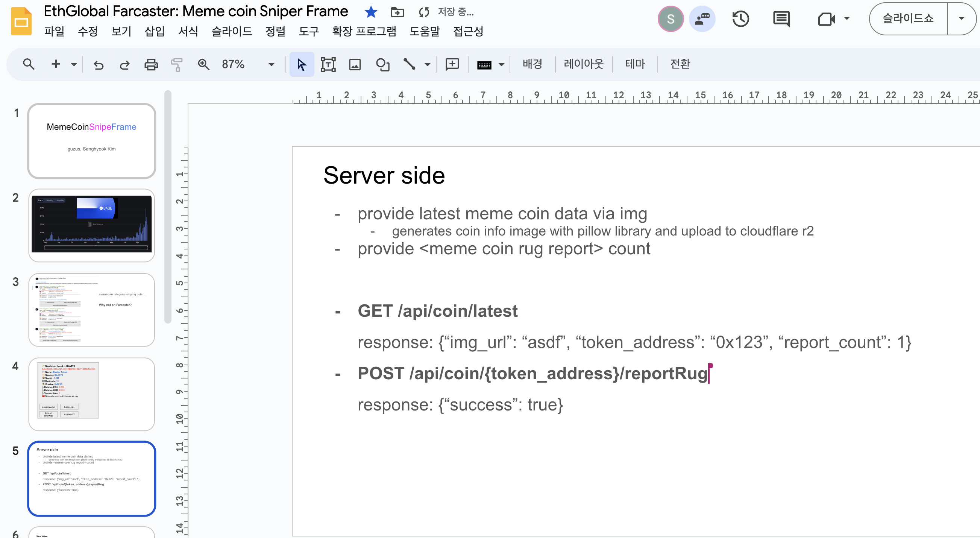Print the presentation
The width and height of the screenshot is (980, 538).
tap(151, 65)
